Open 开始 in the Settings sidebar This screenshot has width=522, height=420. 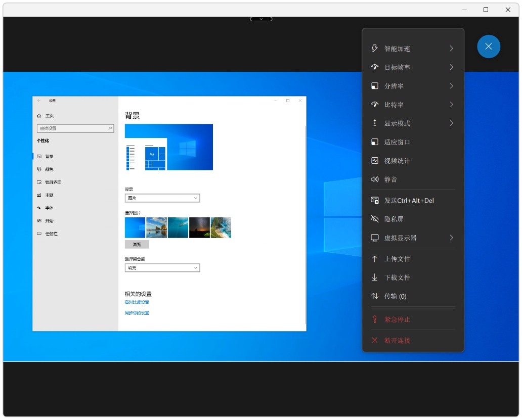point(75,221)
